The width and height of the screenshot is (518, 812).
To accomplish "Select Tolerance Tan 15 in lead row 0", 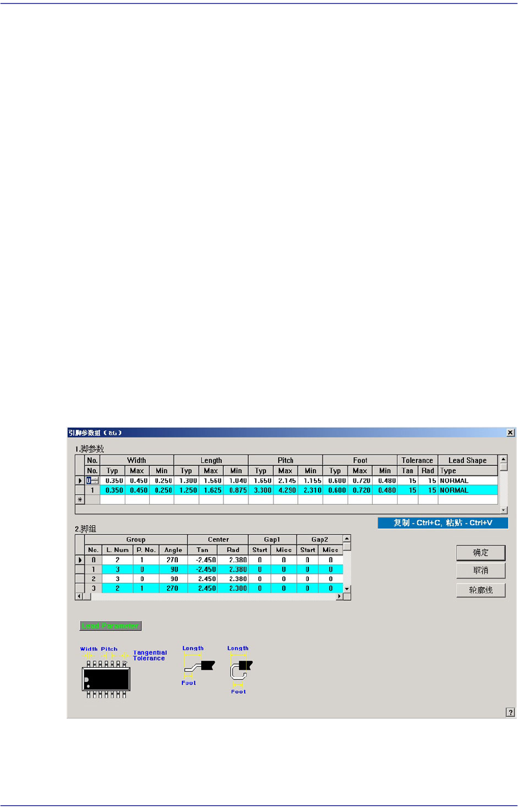I will tap(407, 481).
